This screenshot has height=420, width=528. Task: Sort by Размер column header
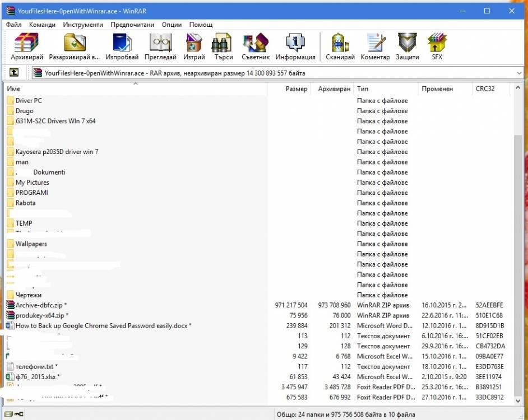point(288,89)
